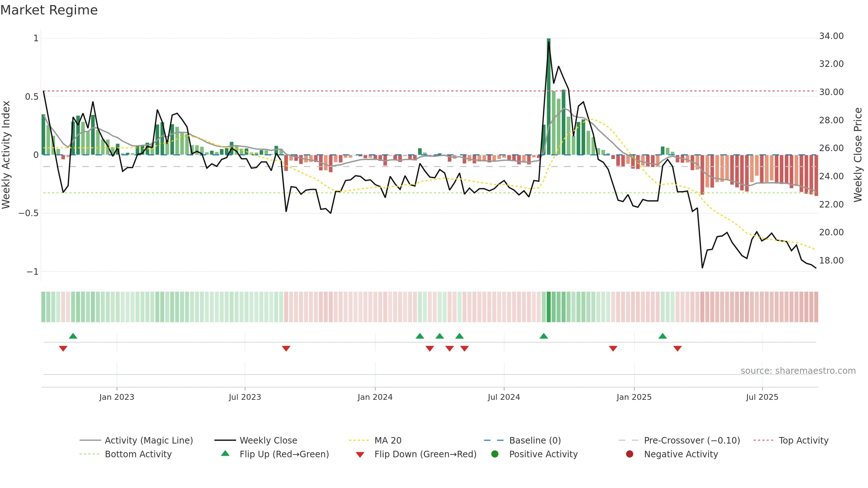Click the Weekly Close Price axis title
The width and height of the screenshot is (868, 488).
858,155
